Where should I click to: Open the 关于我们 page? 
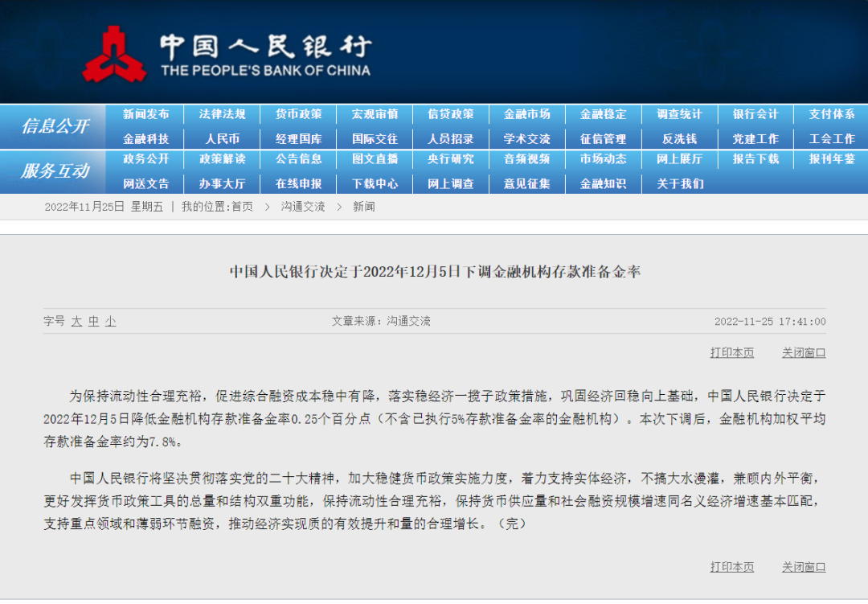[x=679, y=183]
